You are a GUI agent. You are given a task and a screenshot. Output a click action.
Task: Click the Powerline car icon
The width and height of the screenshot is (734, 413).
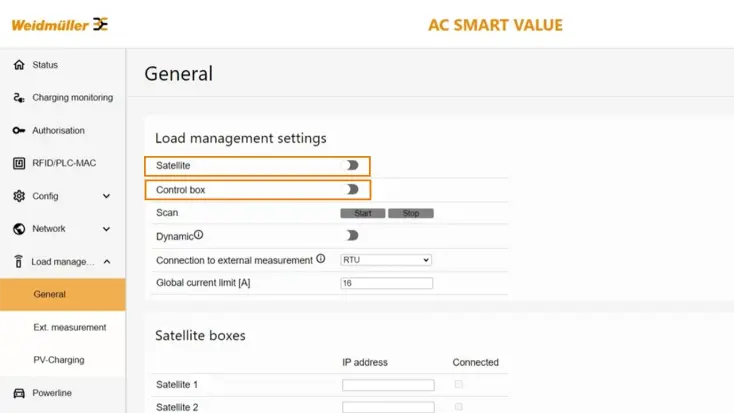[19, 393]
